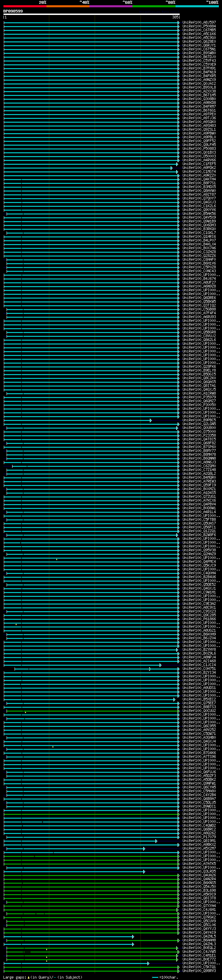Select the UniRef100_B6TDJ0 label
The image size is (222, 980).
tap(199, 57)
